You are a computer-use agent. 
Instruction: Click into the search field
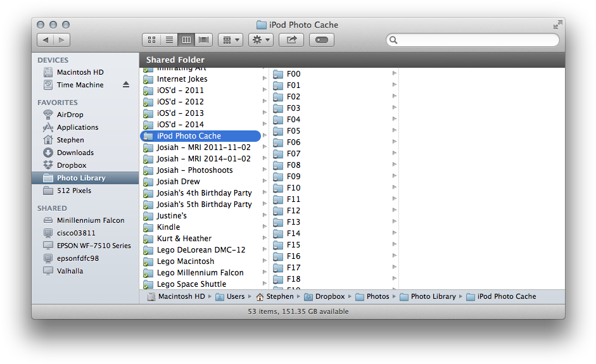tap(473, 40)
